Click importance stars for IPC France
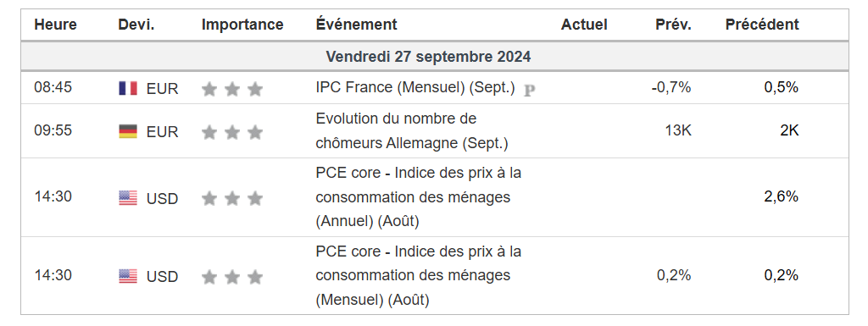Viewport: 868px width, 326px height. point(232,89)
